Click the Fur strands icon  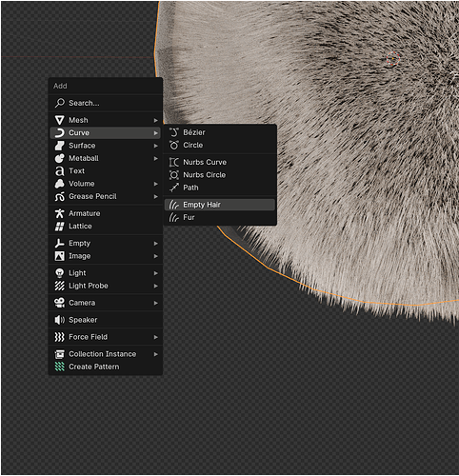[174, 217]
